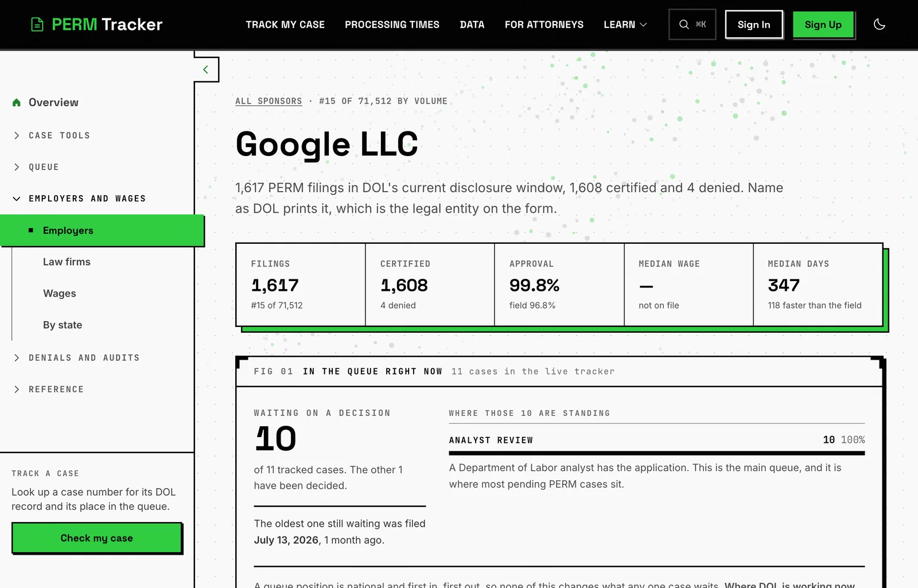Click the '100%' analyst review value
This screenshot has width=918, height=588.
pyautogui.click(x=853, y=439)
